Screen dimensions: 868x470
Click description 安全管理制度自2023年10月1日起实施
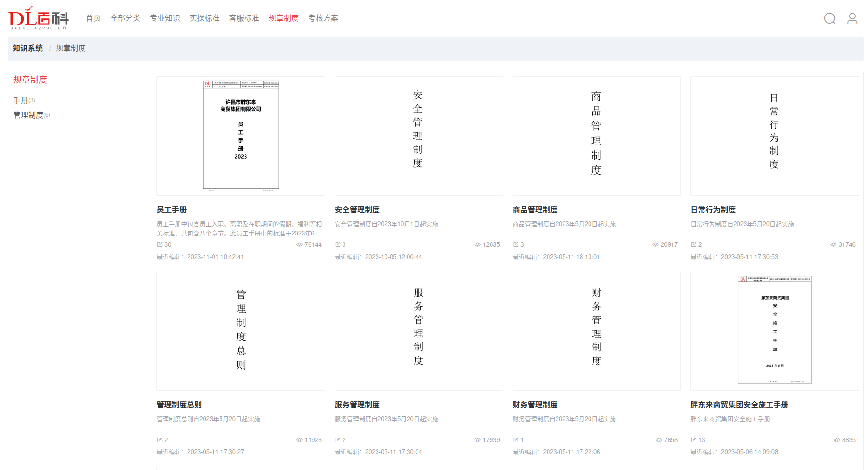click(386, 224)
